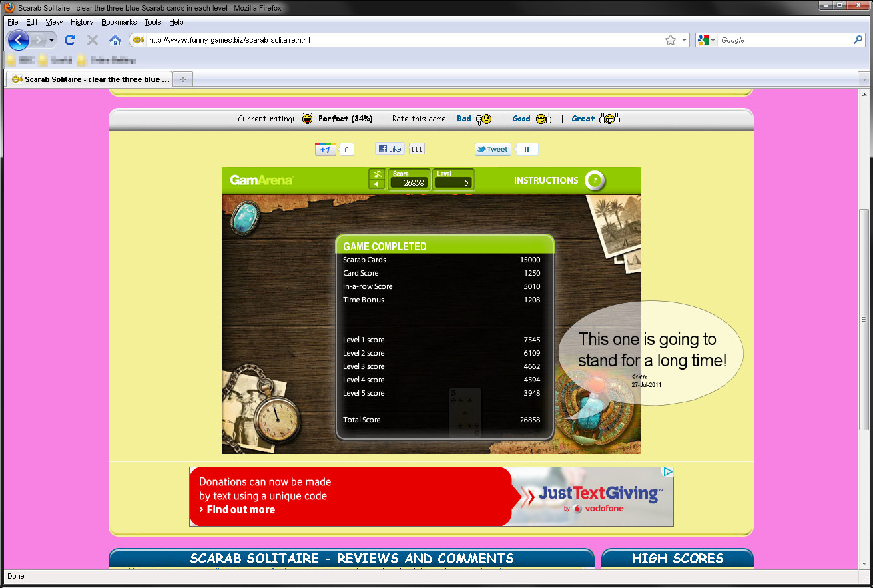Viewport: 873px width, 588px height.
Task: Click the vertical page scrollbar thumb
Action: pos(864,320)
